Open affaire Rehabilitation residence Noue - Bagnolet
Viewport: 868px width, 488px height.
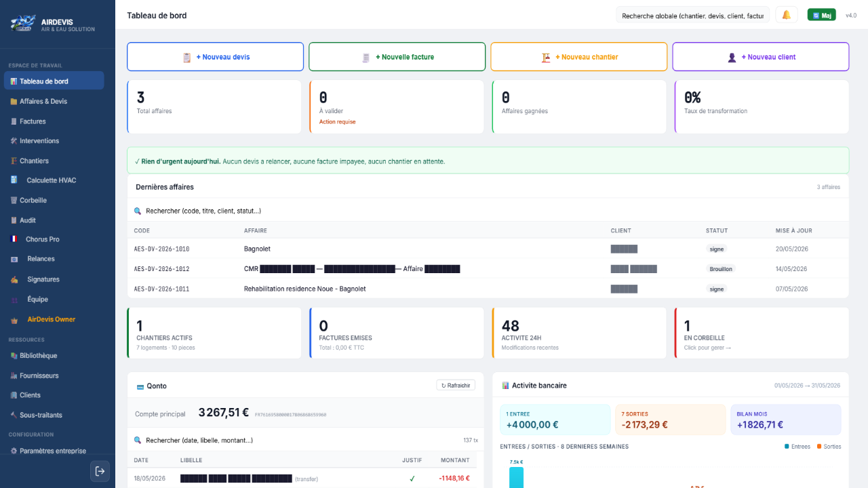[x=488, y=289]
